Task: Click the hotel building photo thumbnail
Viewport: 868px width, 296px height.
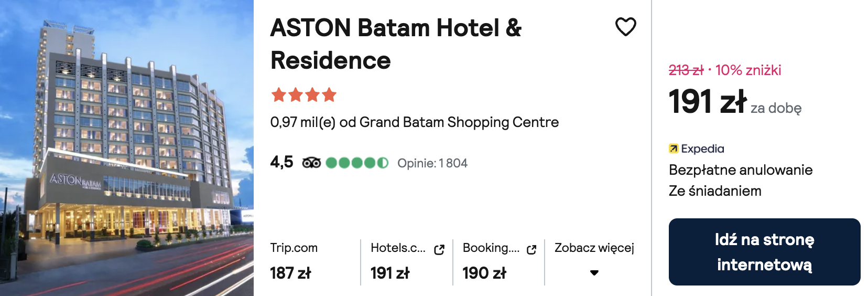Action: pyautogui.click(x=127, y=148)
